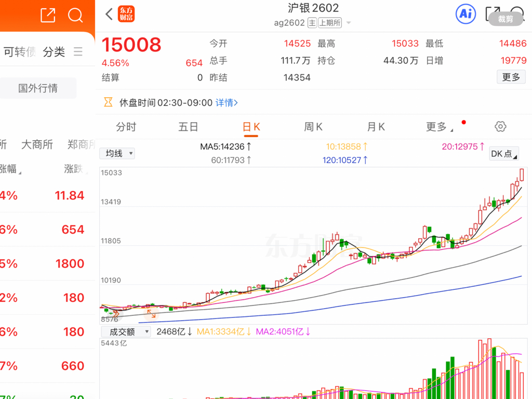Click the 国外行情 button
This screenshot has height=399, width=532.
click(x=38, y=88)
